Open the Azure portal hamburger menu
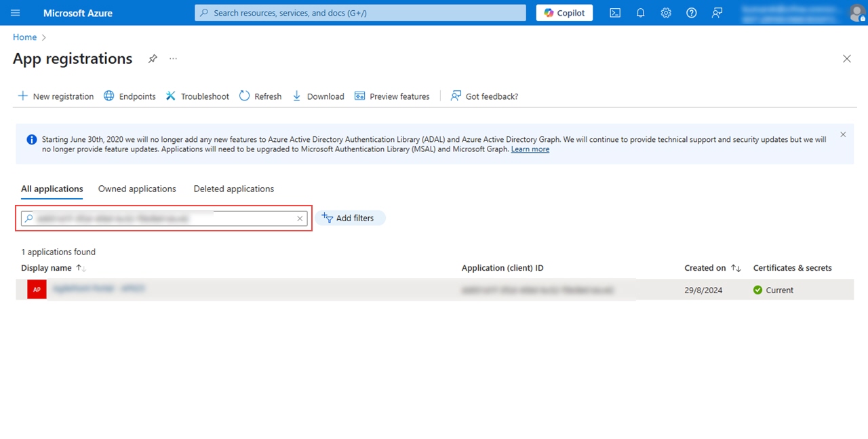This screenshot has height=439, width=868. coord(16,13)
